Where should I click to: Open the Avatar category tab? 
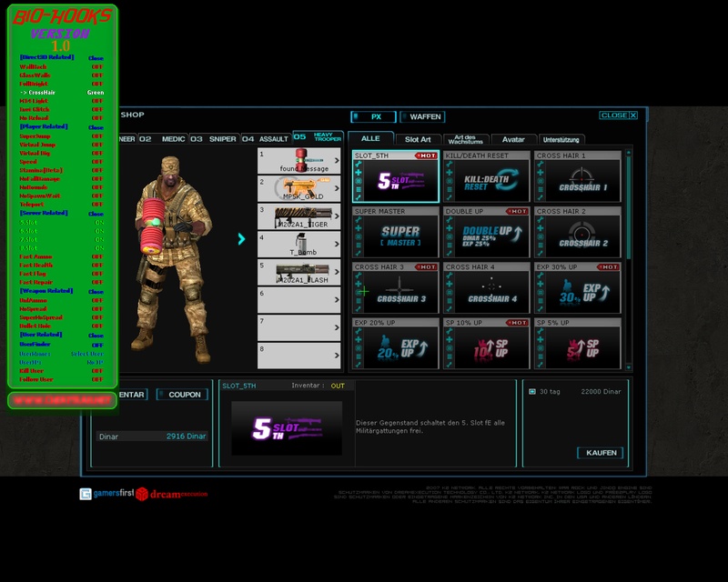[x=513, y=139]
